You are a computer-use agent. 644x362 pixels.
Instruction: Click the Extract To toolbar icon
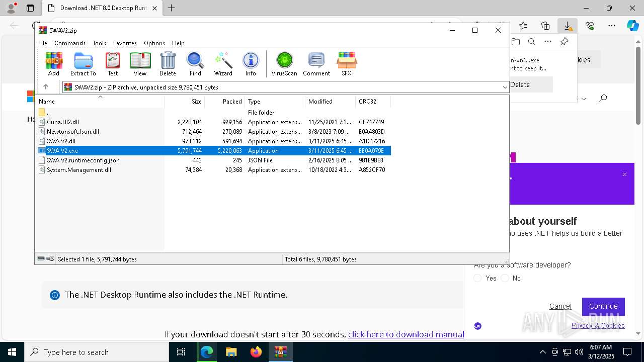[83, 64]
